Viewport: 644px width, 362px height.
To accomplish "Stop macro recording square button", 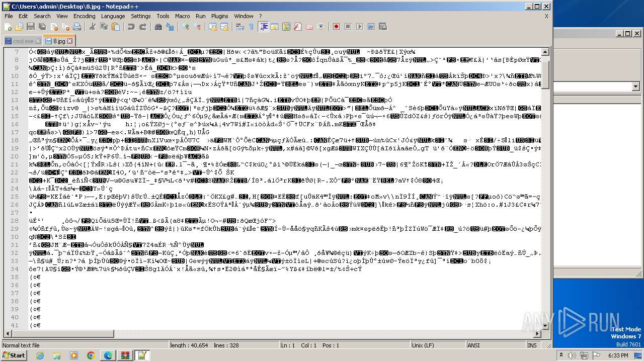I will pyautogui.click(x=348, y=27).
